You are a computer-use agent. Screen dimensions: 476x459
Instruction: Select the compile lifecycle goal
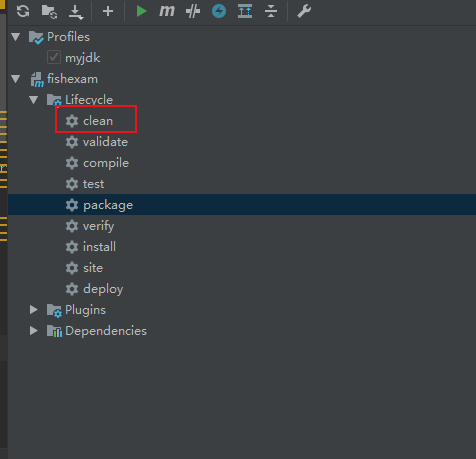tap(106, 163)
